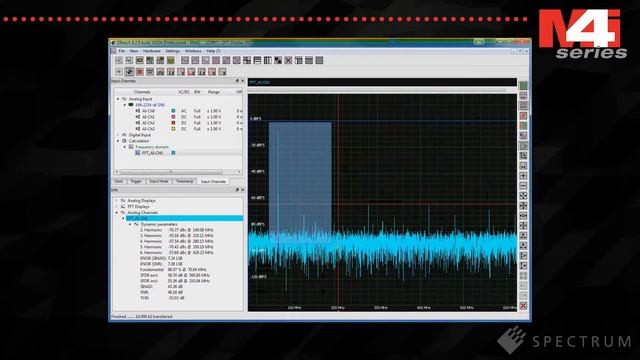Screen dimensions: 640x360
Task: Expand the Digital Input tree node
Action: [118, 135]
